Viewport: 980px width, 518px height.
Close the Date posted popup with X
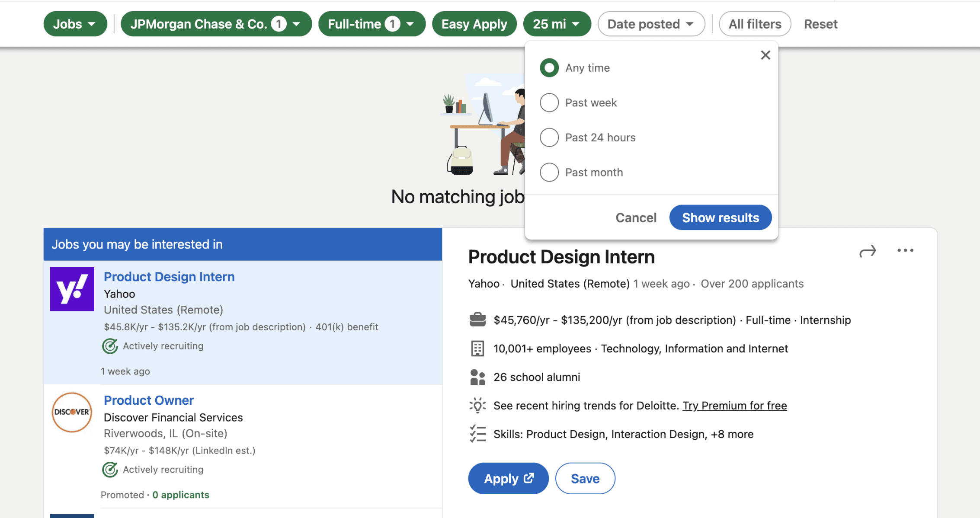coord(765,55)
